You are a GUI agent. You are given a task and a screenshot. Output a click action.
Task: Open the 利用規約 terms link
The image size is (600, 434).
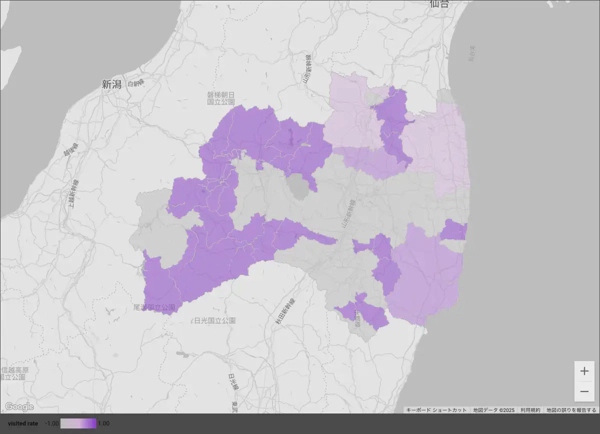point(529,410)
